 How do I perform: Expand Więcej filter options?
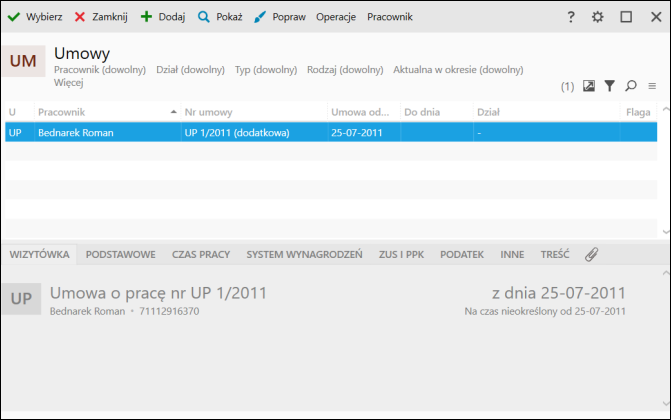[68, 83]
